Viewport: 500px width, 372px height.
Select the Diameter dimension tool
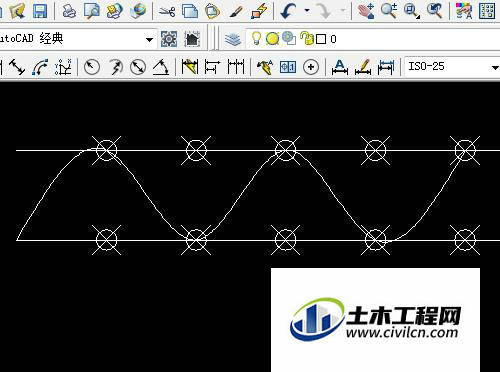coord(138,67)
